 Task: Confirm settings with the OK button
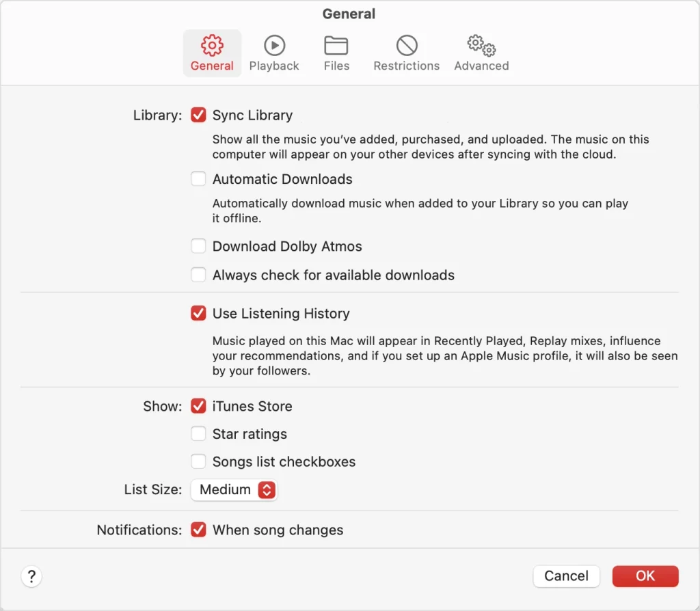tap(645, 576)
